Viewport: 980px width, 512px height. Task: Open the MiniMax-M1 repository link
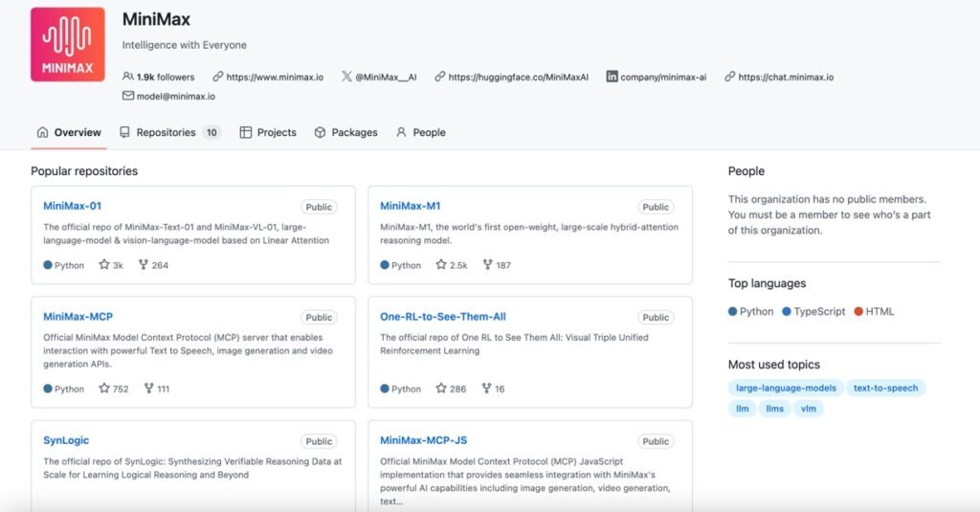point(410,206)
